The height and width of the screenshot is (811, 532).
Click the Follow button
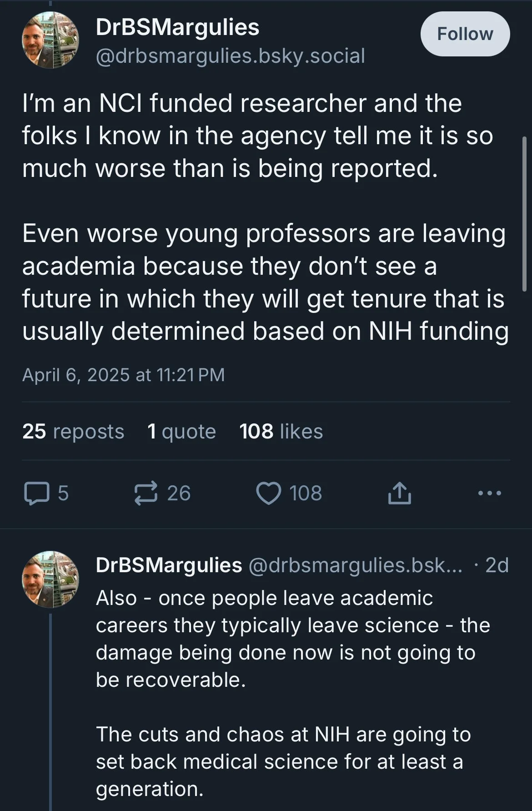pyautogui.click(x=465, y=34)
